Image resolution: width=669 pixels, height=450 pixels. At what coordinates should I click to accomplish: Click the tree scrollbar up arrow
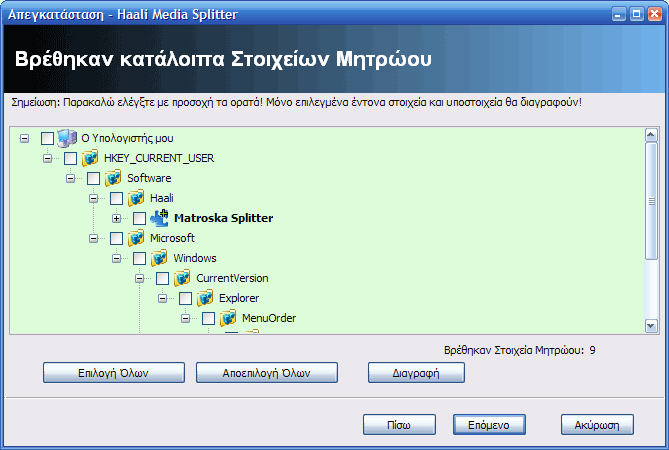[651, 136]
